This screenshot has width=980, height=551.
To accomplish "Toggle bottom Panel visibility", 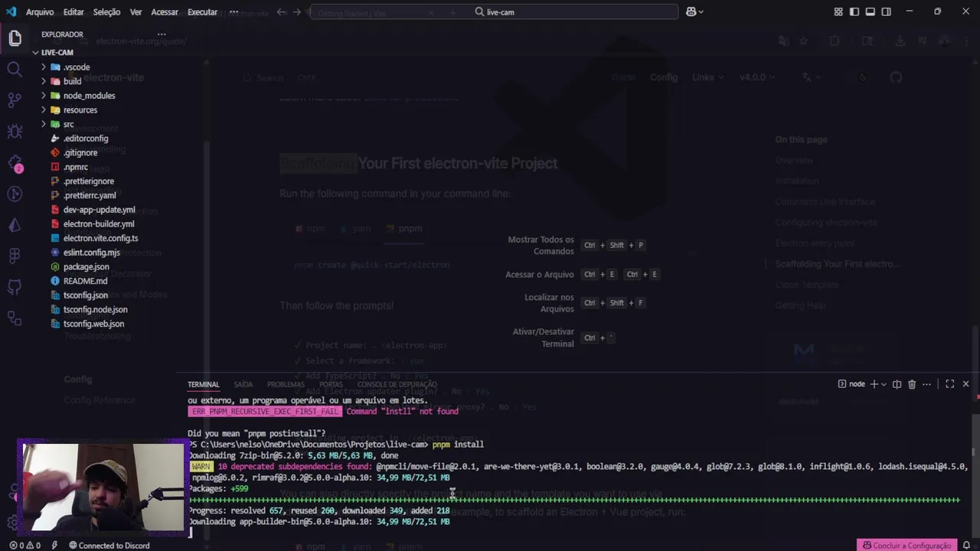I will point(871,12).
